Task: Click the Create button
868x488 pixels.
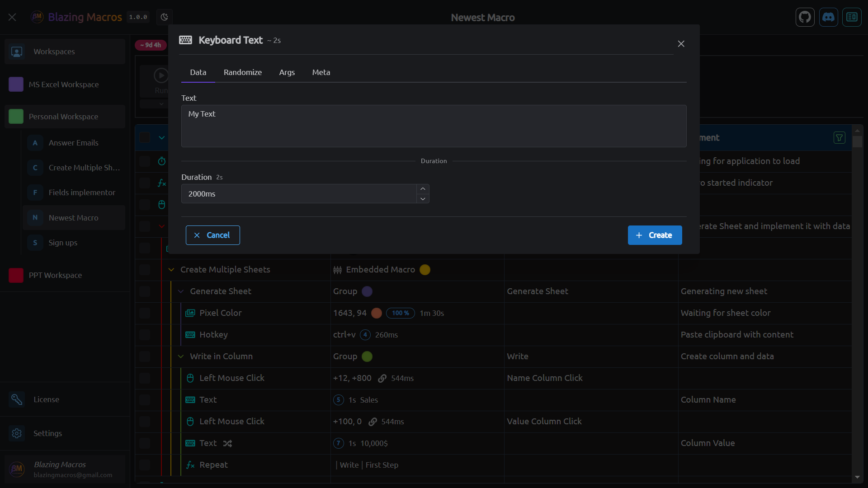Action: tap(655, 235)
